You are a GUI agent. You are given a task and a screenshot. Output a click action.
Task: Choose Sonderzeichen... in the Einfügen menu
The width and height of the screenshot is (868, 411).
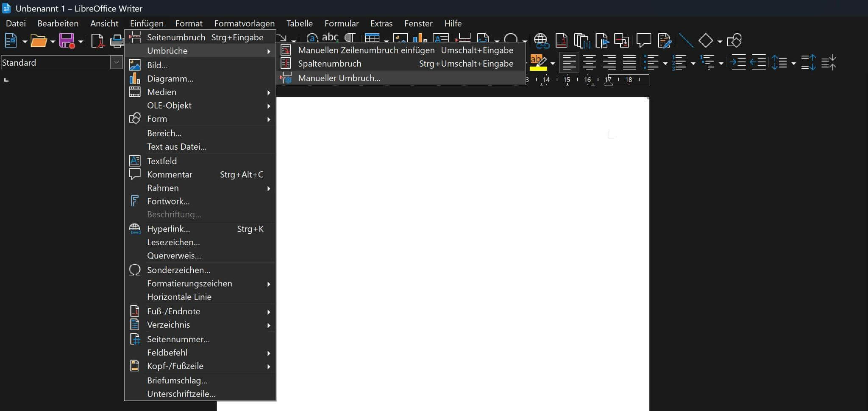178,270
